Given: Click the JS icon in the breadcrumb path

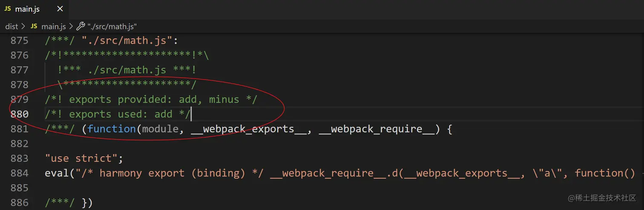Looking at the screenshot, I should click(x=34, y=26).
